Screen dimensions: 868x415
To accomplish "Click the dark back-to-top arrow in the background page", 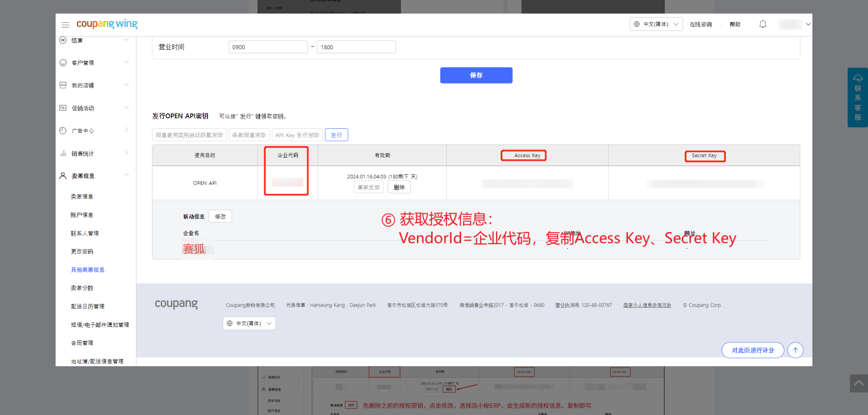I will pos(859,383).
